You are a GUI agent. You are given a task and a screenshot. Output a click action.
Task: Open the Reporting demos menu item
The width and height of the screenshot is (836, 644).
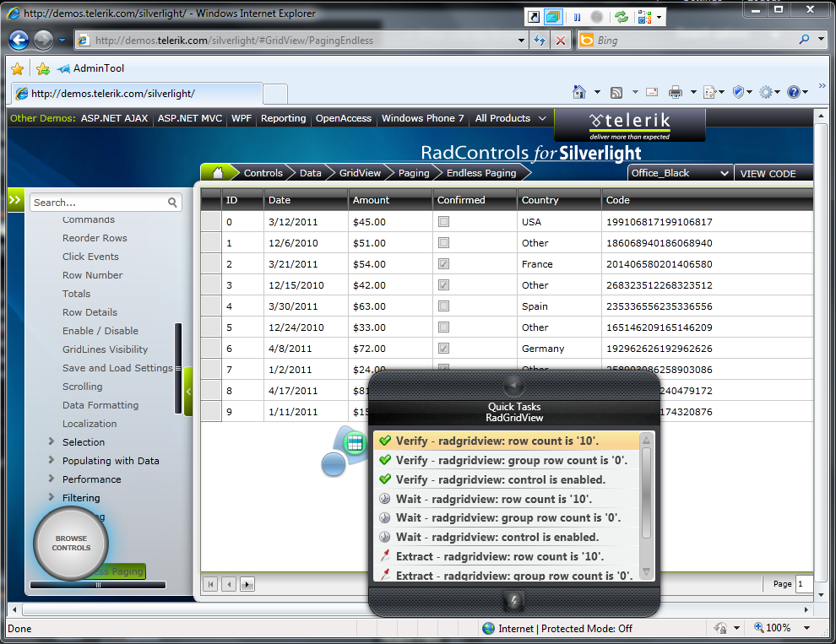(x=283, y=118)
